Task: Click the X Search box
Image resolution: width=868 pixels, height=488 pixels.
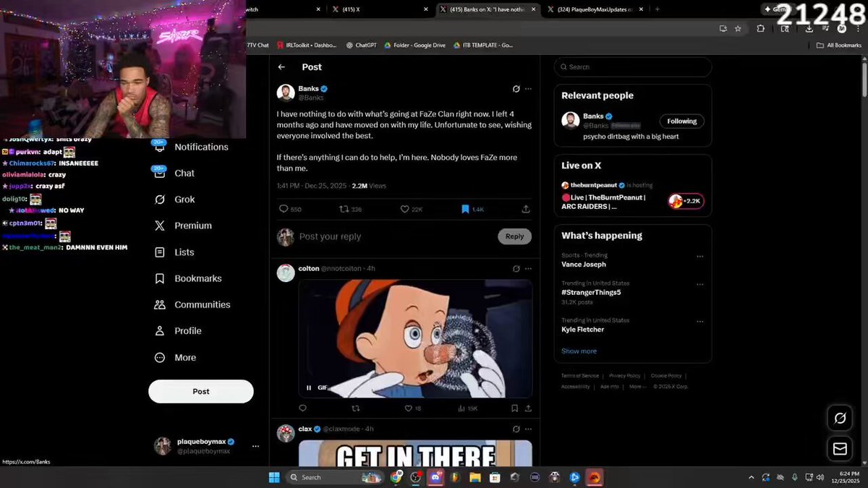Action: tap(633, 67)
